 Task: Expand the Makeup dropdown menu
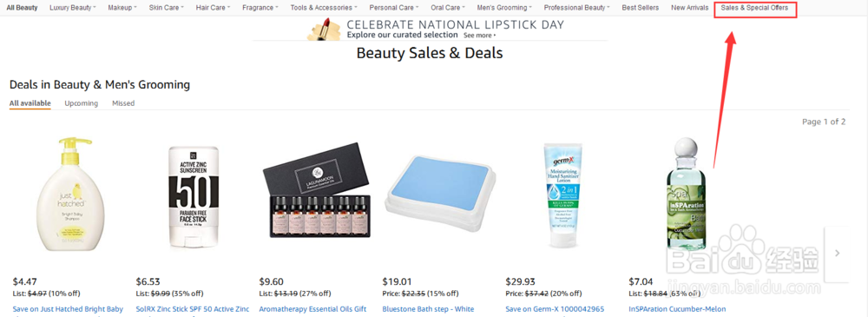click(x=122, y=8)
